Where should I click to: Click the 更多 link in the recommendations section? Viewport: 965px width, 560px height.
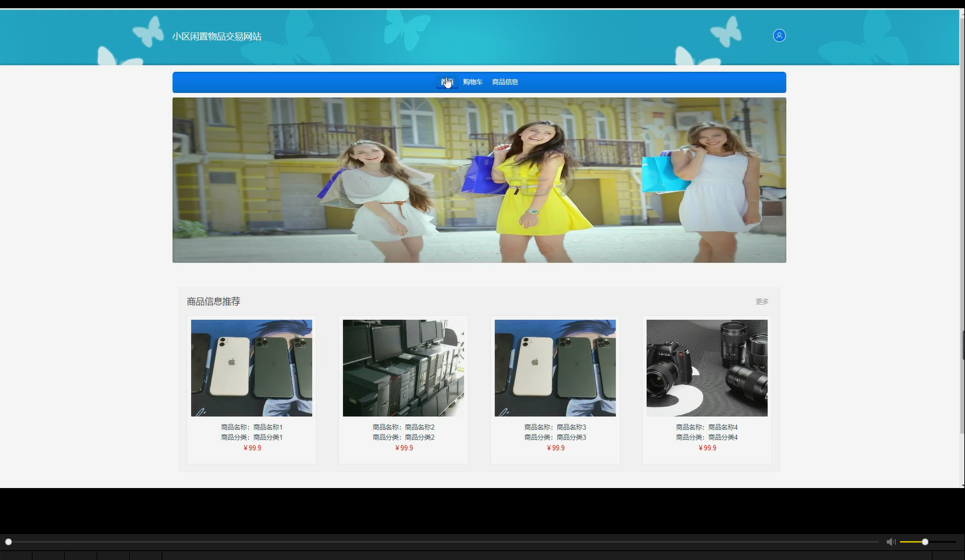(x=762, y=302)
